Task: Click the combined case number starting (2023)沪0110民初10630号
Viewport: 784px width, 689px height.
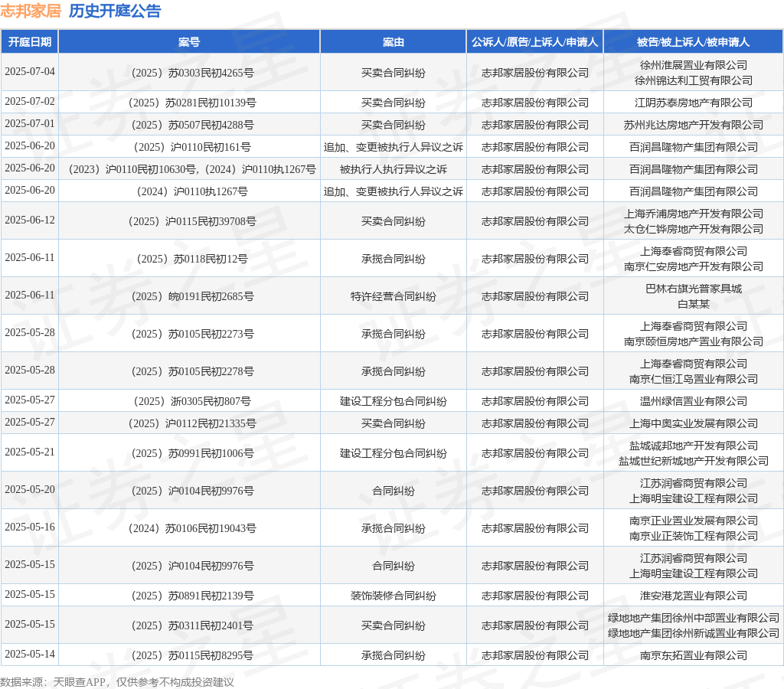Action: [190, 169]
